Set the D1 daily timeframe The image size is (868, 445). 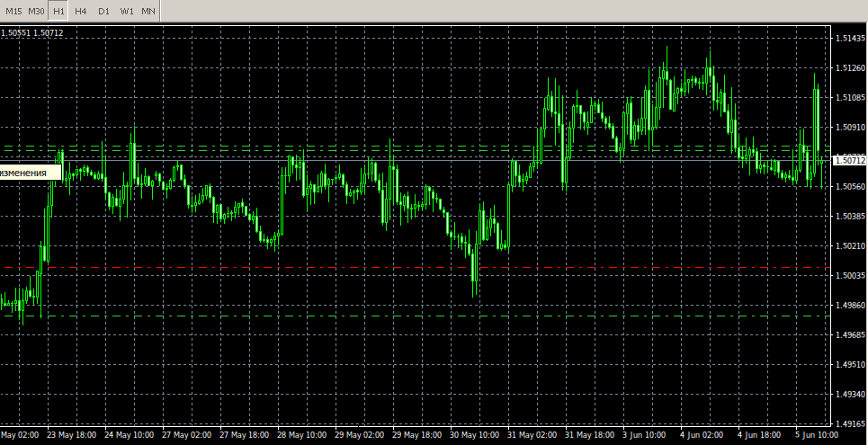pyautogui.click(x=103, y=11)
